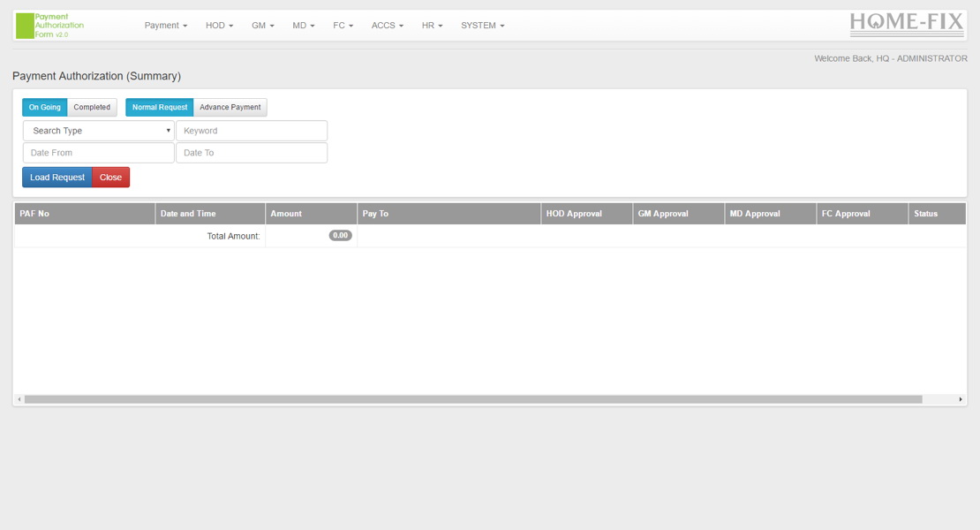The height and width of the screenshot is (530, 980).
Task: Click the Date From field
Action: coord(97,152)
